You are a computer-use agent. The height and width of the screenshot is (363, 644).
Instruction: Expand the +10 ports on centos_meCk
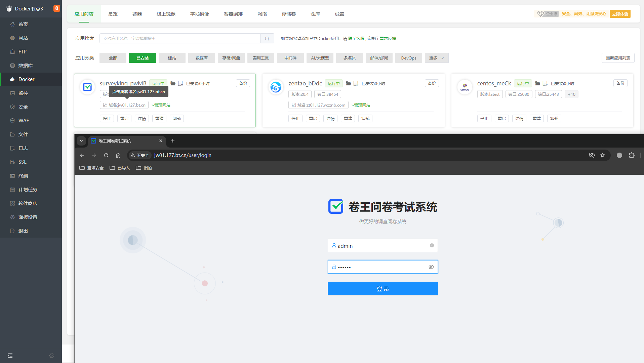[x=571, y=94]
